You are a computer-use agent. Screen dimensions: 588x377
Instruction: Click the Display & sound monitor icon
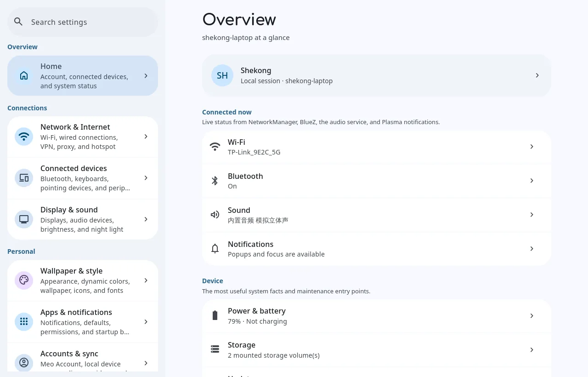coord(24,219)
